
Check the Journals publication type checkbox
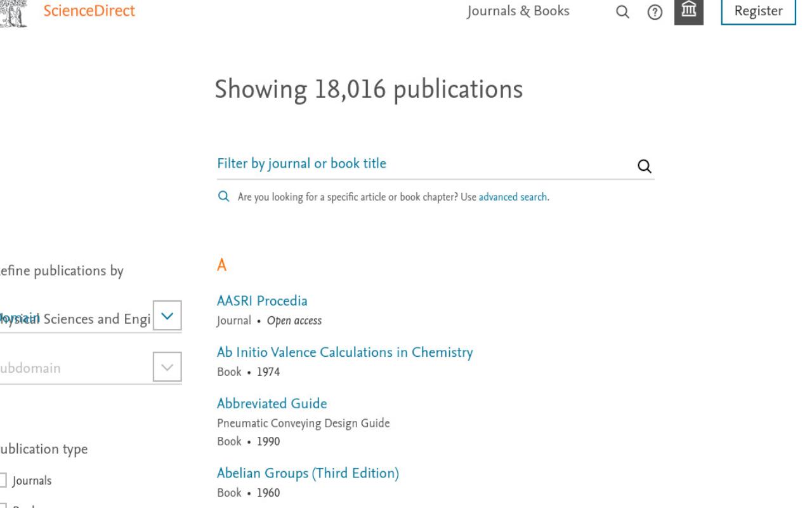[4, 481]
